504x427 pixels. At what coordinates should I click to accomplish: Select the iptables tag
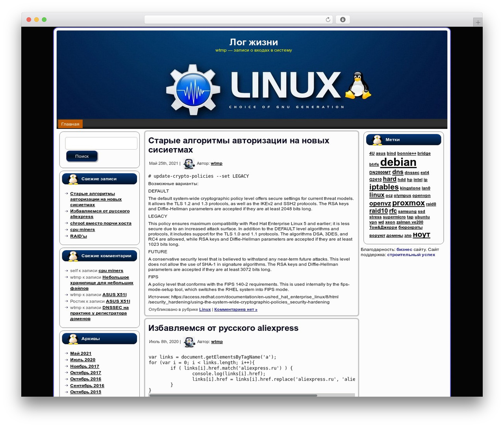pyautogui.click(x=384, y=187)
